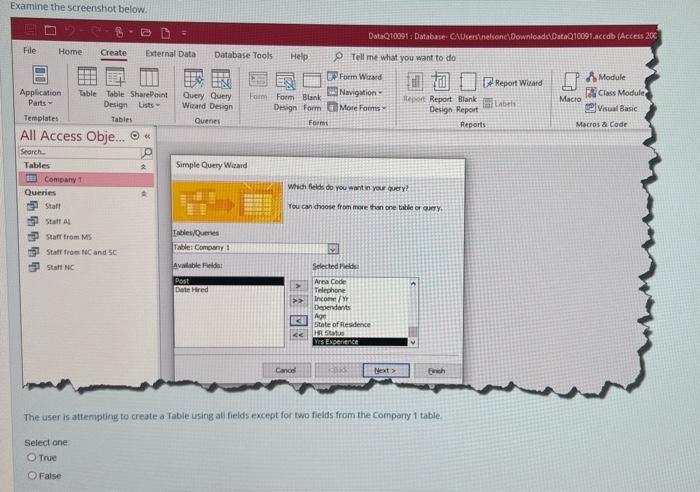Image resolution: width=700 pixels, height=492 pixels.
Task: Choose the True answer option
Action: pos(31,457)
